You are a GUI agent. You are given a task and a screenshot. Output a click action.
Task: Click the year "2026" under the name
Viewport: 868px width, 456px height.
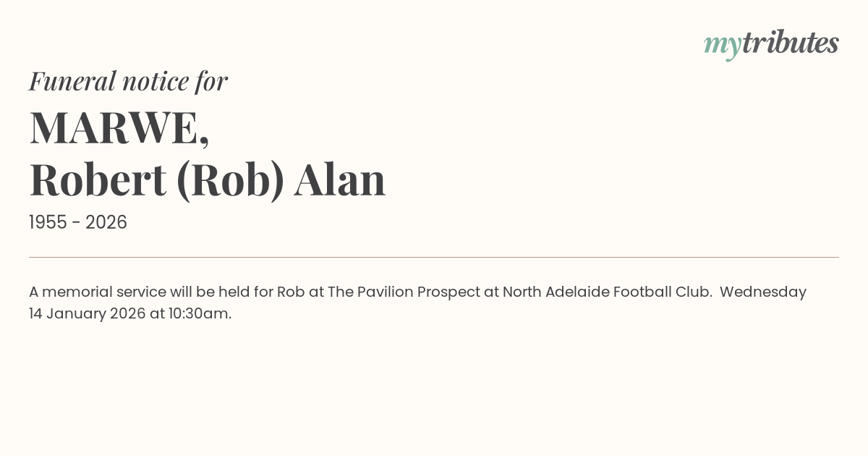click(x=106, y=223)
